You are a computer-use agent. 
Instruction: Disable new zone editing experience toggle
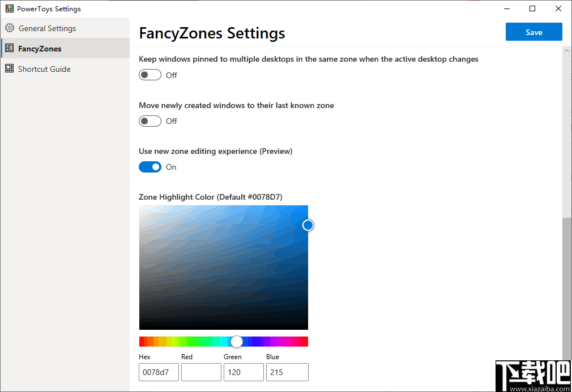(x=150, y=167)
